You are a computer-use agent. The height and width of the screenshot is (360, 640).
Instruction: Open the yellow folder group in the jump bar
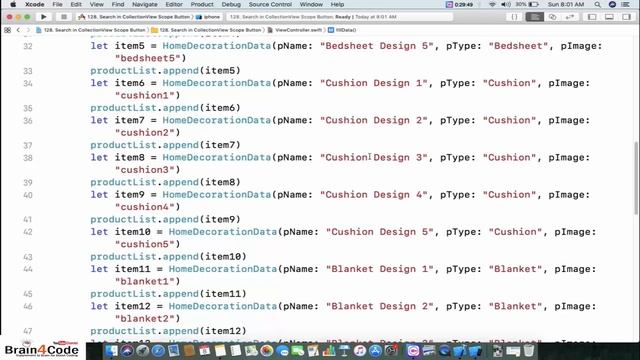click(206, 30)
